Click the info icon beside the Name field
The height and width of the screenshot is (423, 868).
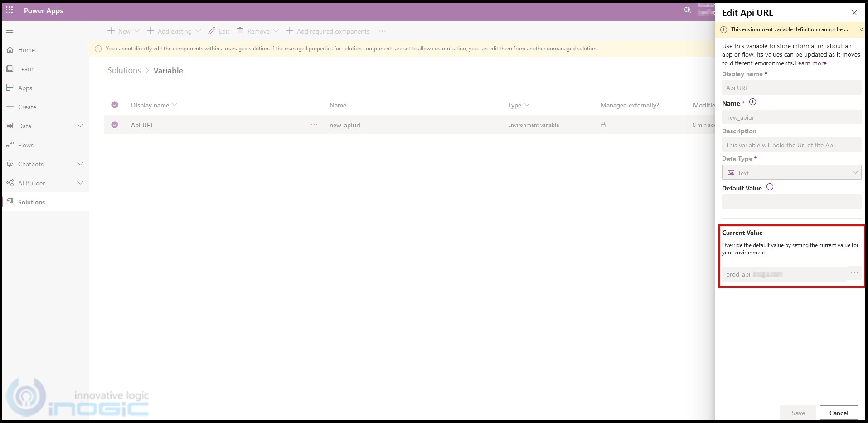point(752,102)
